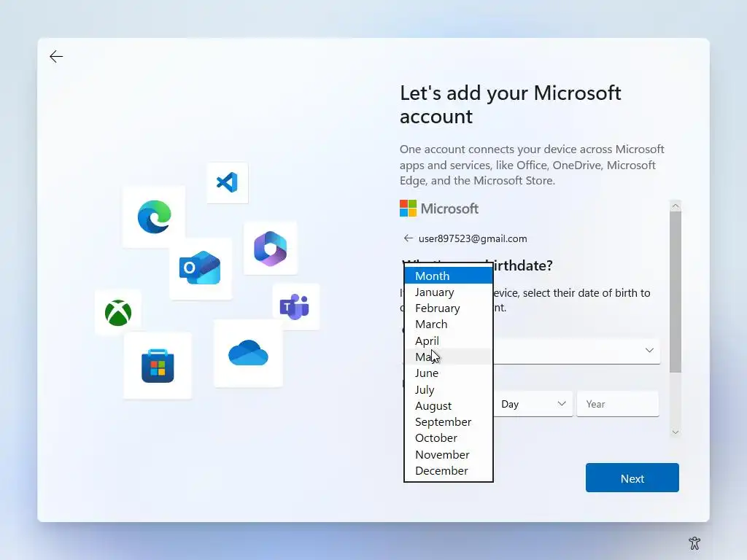Open the accessibility icon at bottom right

tap(694, 542)
